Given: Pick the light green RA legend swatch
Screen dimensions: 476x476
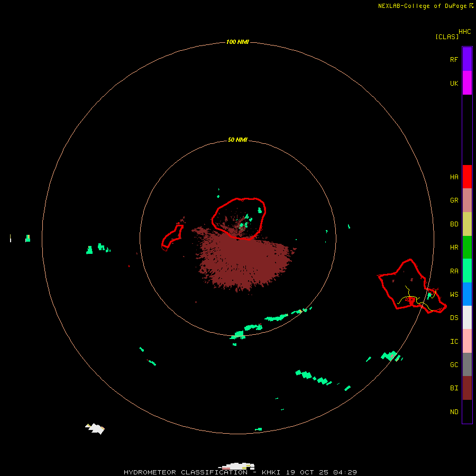Looking at the screenshot, I should tap(467, 271).
